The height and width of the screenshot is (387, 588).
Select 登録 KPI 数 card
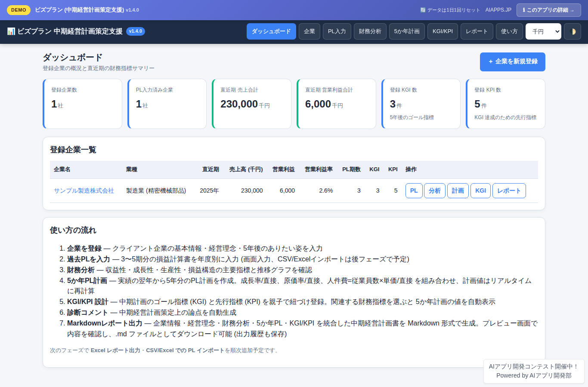pos(506,104)
